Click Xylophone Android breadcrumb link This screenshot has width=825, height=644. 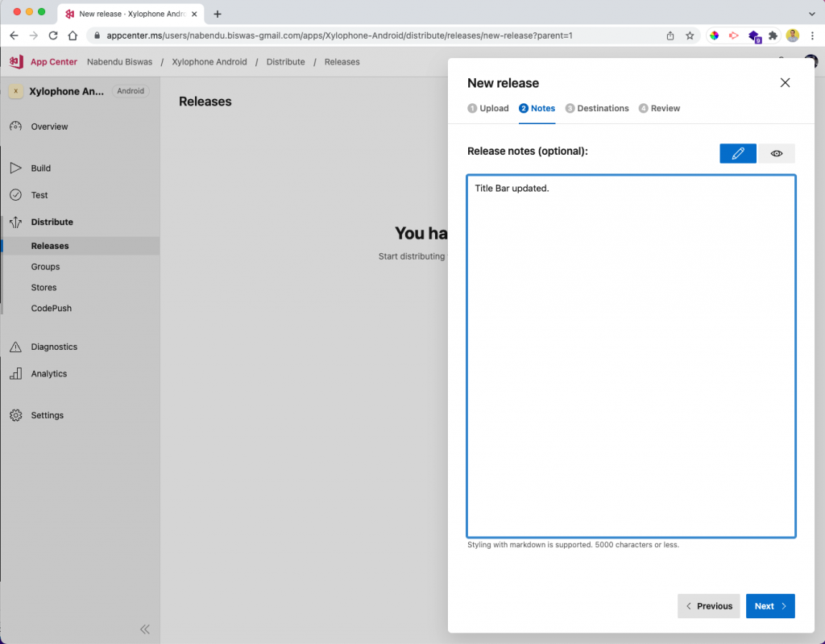click(209, 61)
